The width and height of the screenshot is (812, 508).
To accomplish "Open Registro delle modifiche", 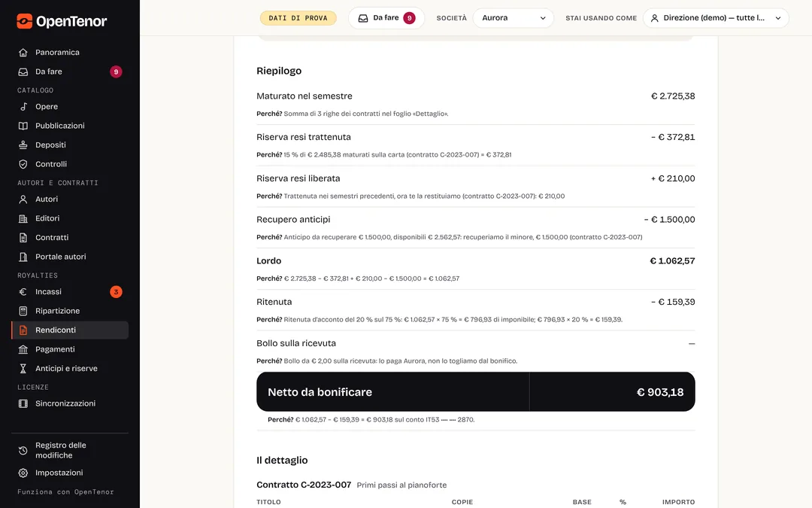I will 70,451.
